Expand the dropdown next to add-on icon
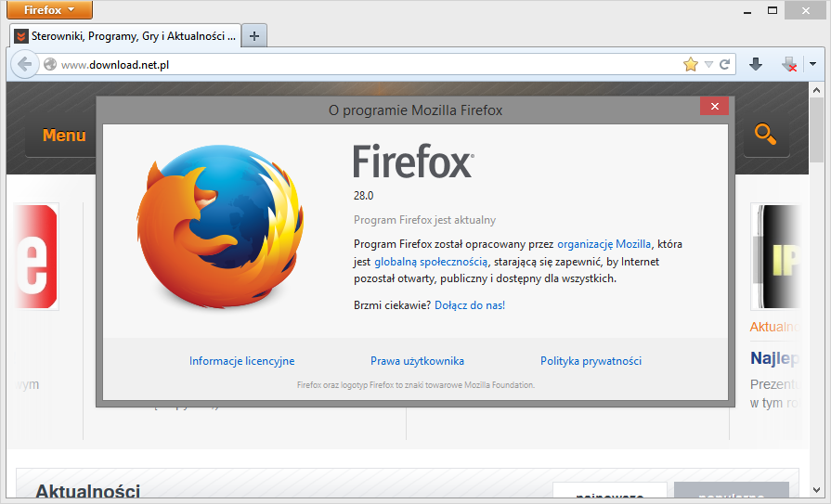Image resolution: width=831 pixels, height=504 pixels. [x=813, y=65]
